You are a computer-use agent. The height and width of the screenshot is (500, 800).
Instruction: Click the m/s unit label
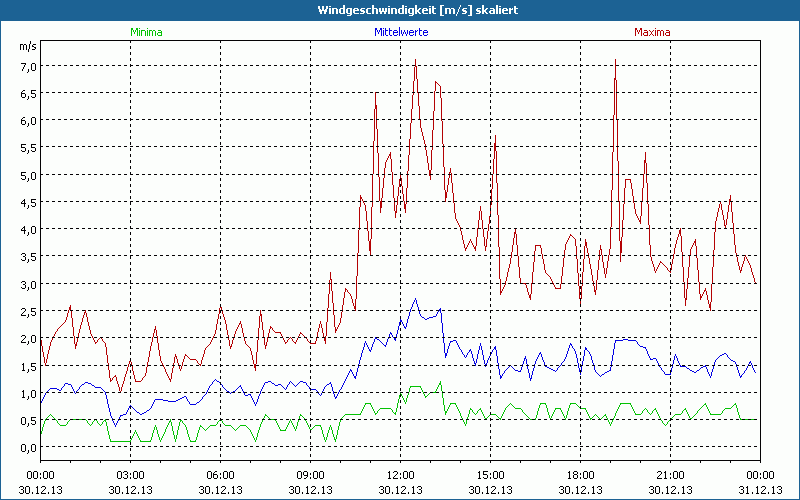26,46
